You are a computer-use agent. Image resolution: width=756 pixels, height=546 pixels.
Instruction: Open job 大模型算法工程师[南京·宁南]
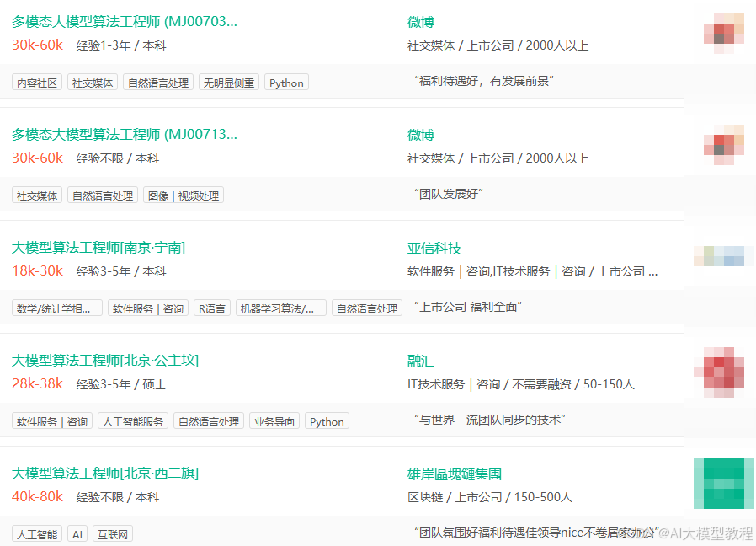pos(98,248)
